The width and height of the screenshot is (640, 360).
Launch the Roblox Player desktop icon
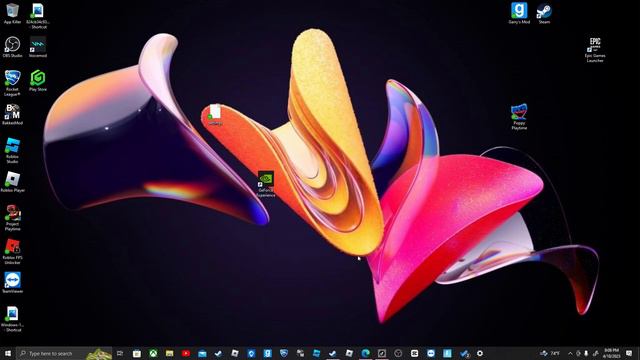click(x=12, y=182)
